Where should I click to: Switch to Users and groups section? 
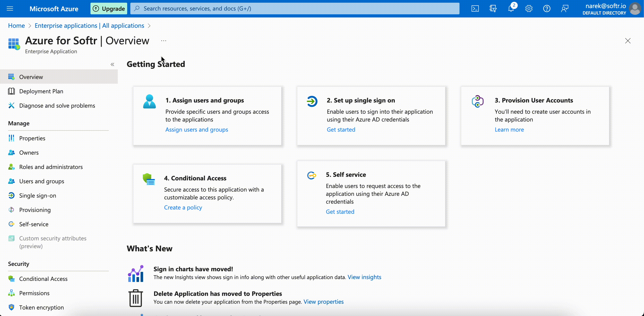click(41, 181)
